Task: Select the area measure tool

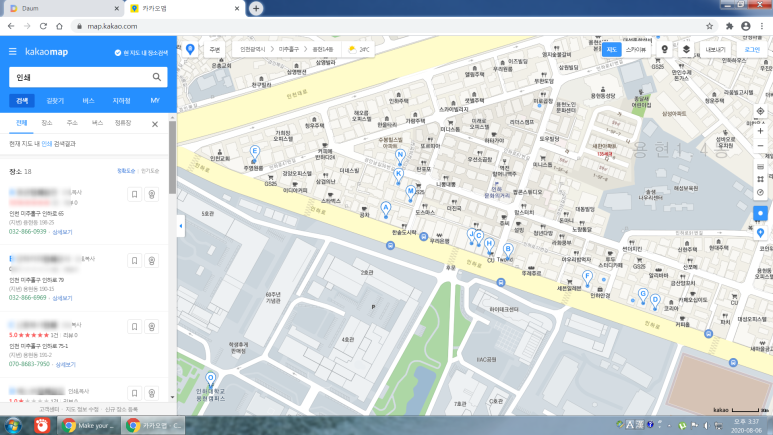Action: coord(760,180)
